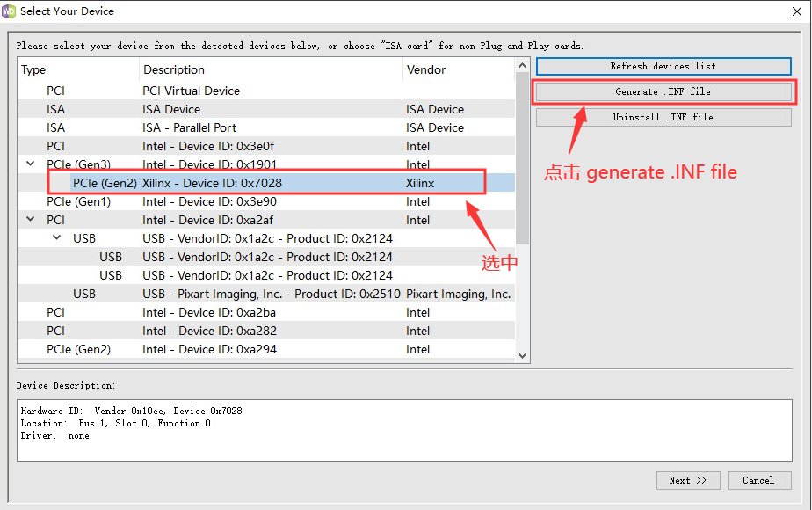
Task: Collapse the PCIe (Gen3) tree node
Action: [30, 164]
